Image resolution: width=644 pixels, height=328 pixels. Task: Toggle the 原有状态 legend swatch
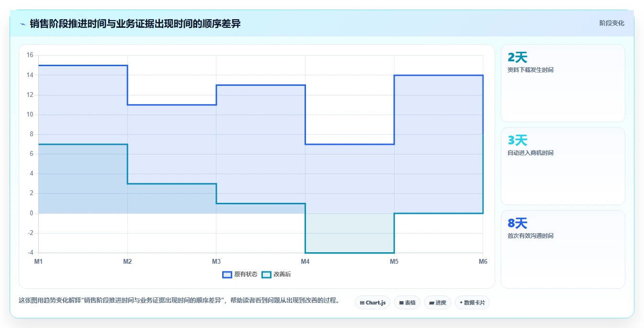(x=227, y=275)
